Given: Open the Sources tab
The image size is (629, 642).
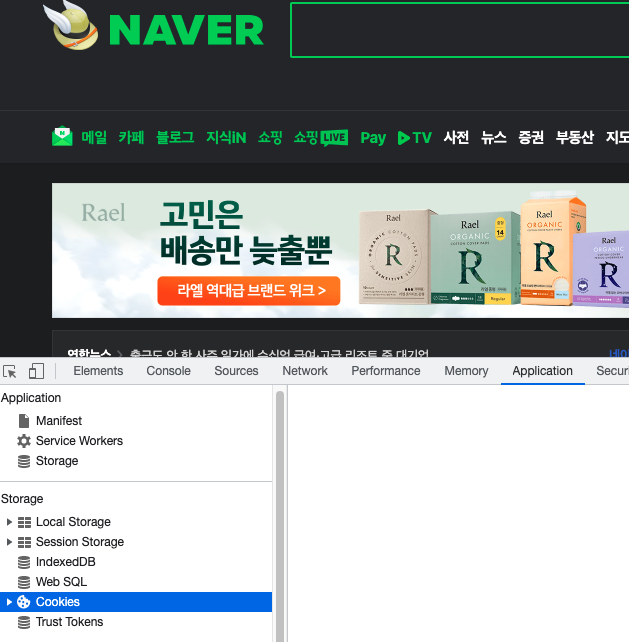Looking at the screenshot, I should click(236, 371).
